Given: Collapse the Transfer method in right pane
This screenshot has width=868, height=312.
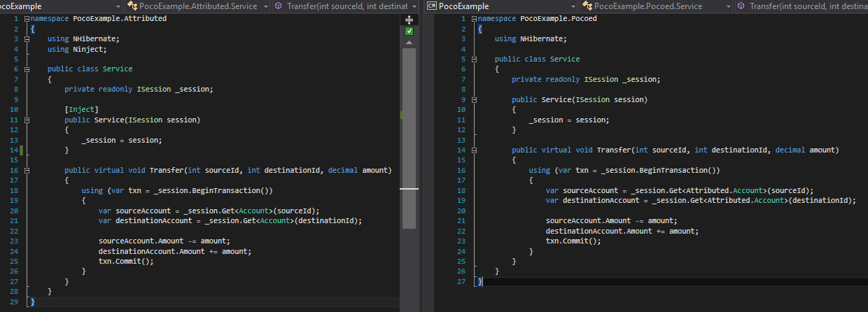Looking at the screenshot, I should pyautogui.click(x=473, y=150).
